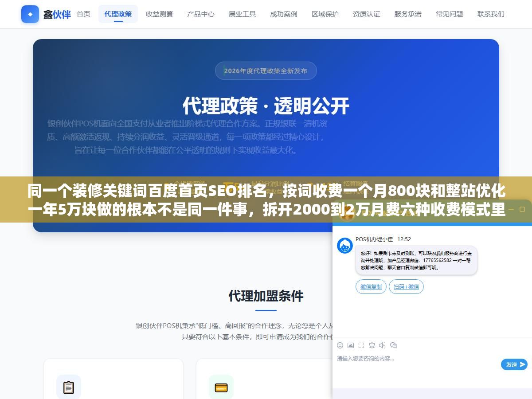Open 展业工具 menu item

click(x=243, y=14)
